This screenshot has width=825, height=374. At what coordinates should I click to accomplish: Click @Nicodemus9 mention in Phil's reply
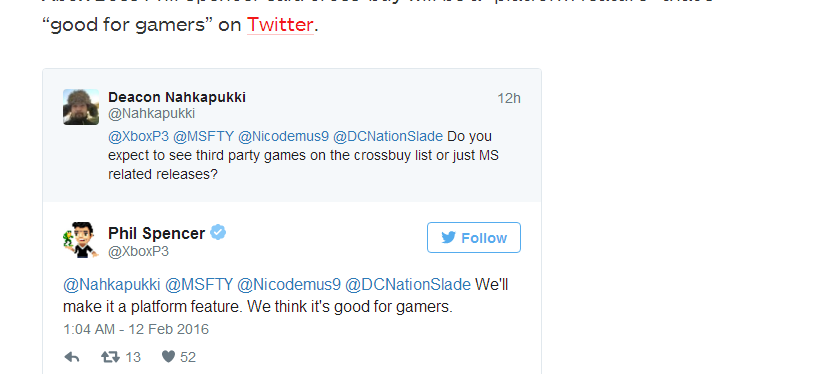pyautogui.click(x=289, y=285)
